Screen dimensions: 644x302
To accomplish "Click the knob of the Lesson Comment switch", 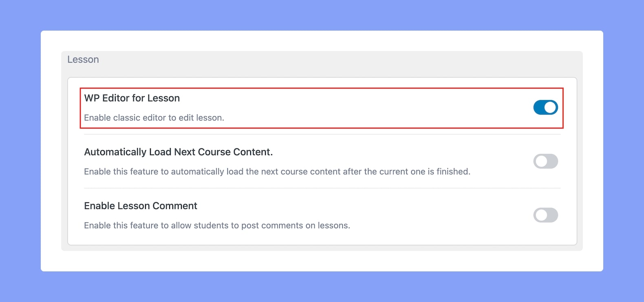I will click(541, 215).
